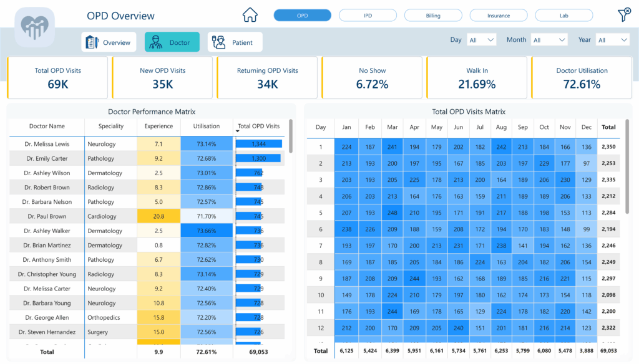Click the Experience column header

(x=159, y=126)
